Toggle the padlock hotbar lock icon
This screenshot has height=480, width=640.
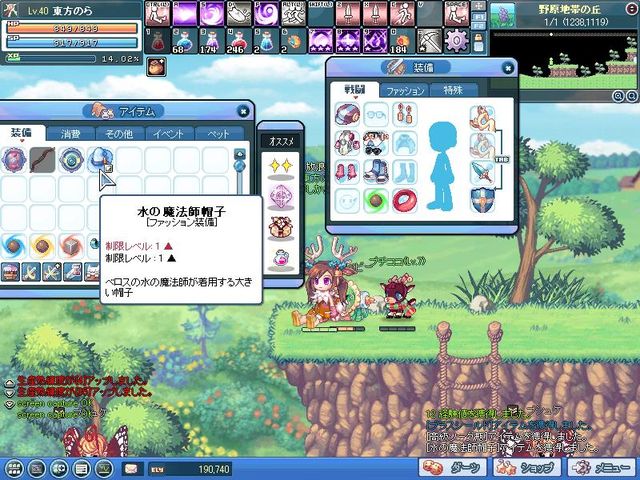[478, 42]
